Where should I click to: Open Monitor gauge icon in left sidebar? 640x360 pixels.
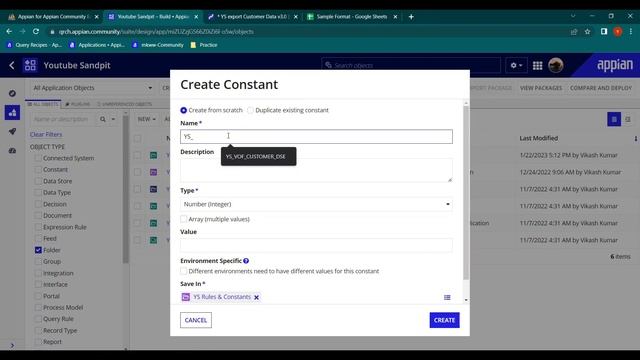12,151
